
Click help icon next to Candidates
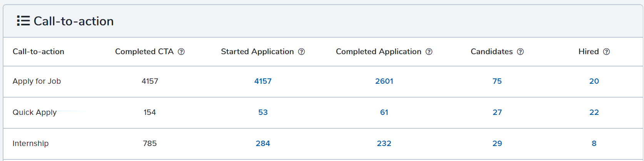[x=520, y=51]
